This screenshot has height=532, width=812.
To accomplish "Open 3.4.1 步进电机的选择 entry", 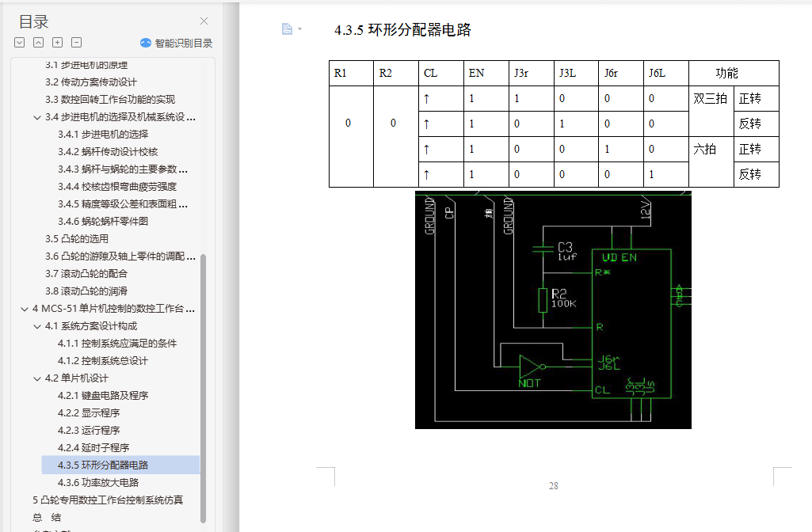I will click(x=103, y=135).
